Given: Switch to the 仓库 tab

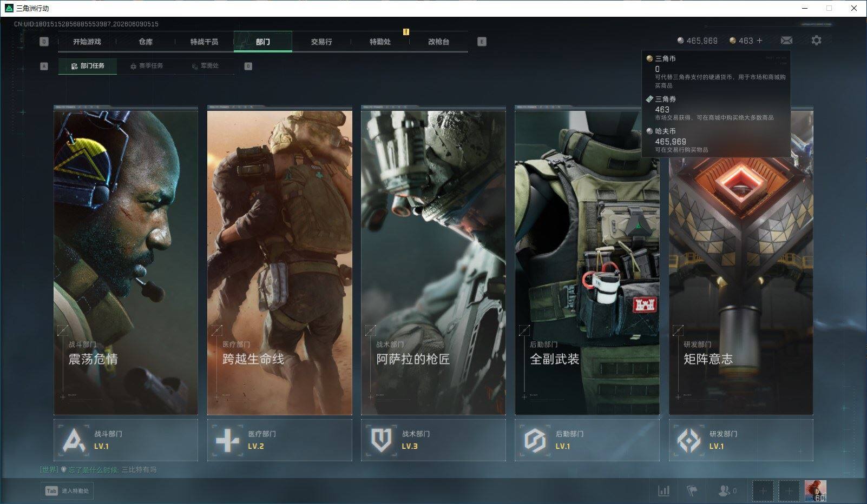Looking at the screenshot, I should [x=146, y=42].
